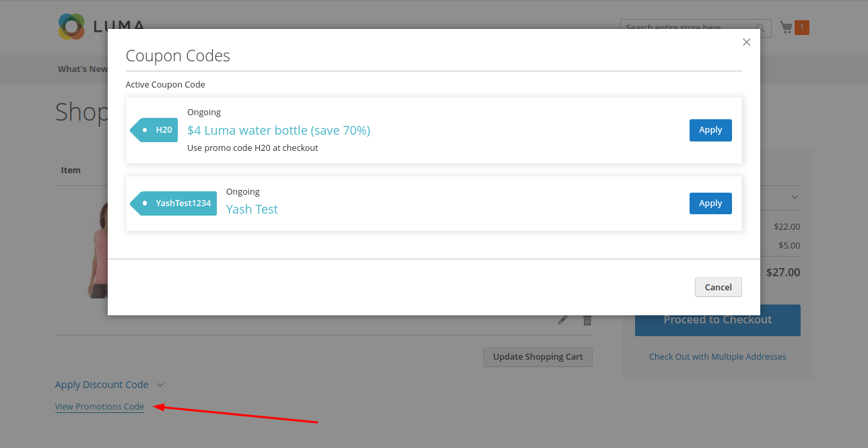
Task: Open the Yash Test promotion link
Action: tap(252, 210)
